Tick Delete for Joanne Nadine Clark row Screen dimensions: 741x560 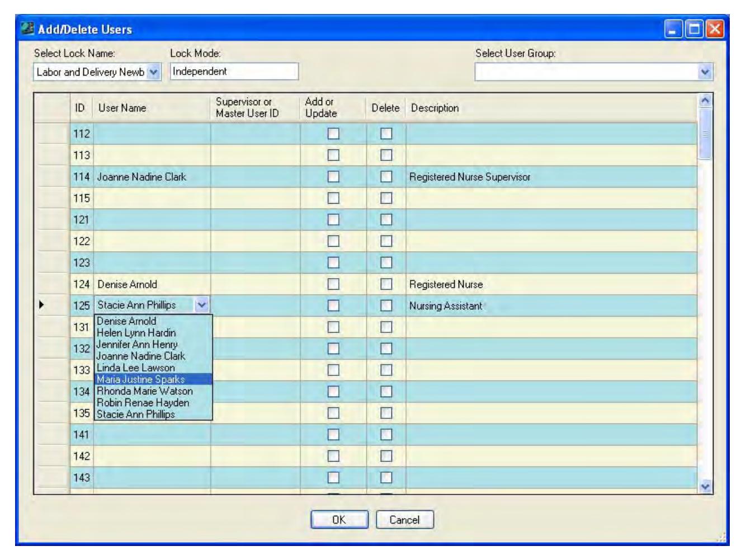pos(386,177)
